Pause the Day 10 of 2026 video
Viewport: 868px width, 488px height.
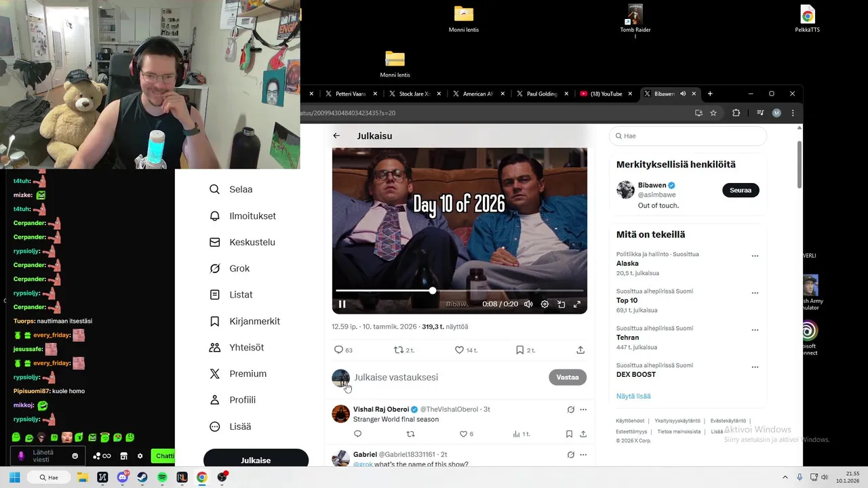click(342, 304)
